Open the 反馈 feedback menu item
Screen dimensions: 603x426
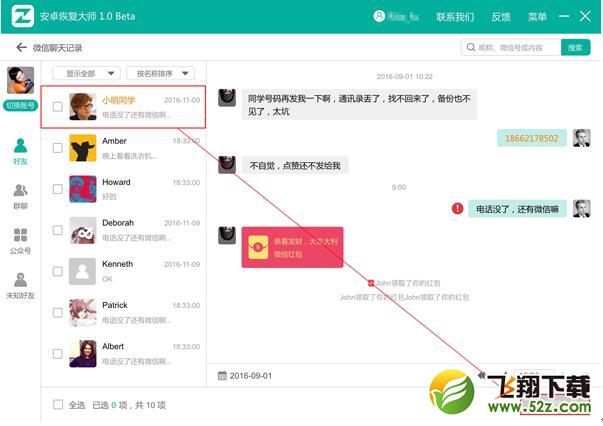501,17
